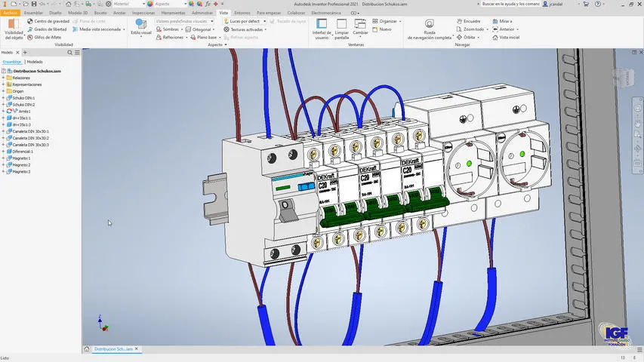The height and width of the screenshot is (362, 644).
Task: Click the Interfaz de usuario button
Action: tap(322, 29)
